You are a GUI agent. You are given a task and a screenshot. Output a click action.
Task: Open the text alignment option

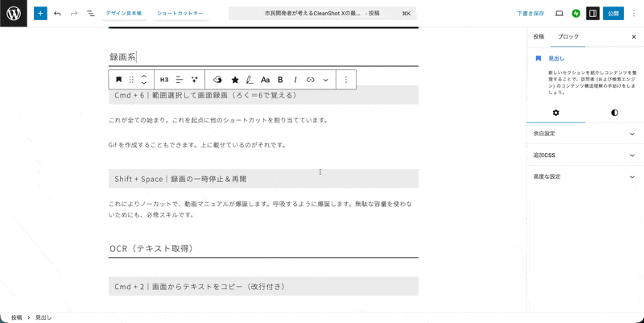(x=180, y=80)
